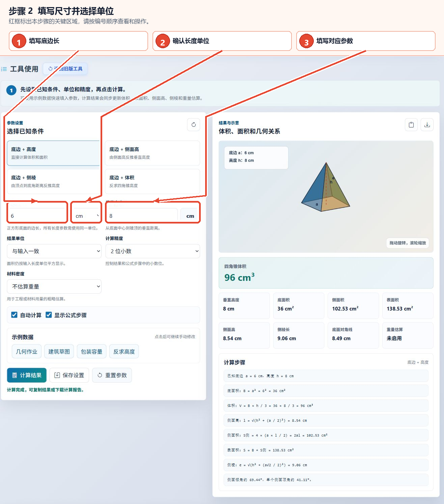Click the reset icon in parameter settings panel
The width and height of the screenshot is (444, 504).
point(193,125)
